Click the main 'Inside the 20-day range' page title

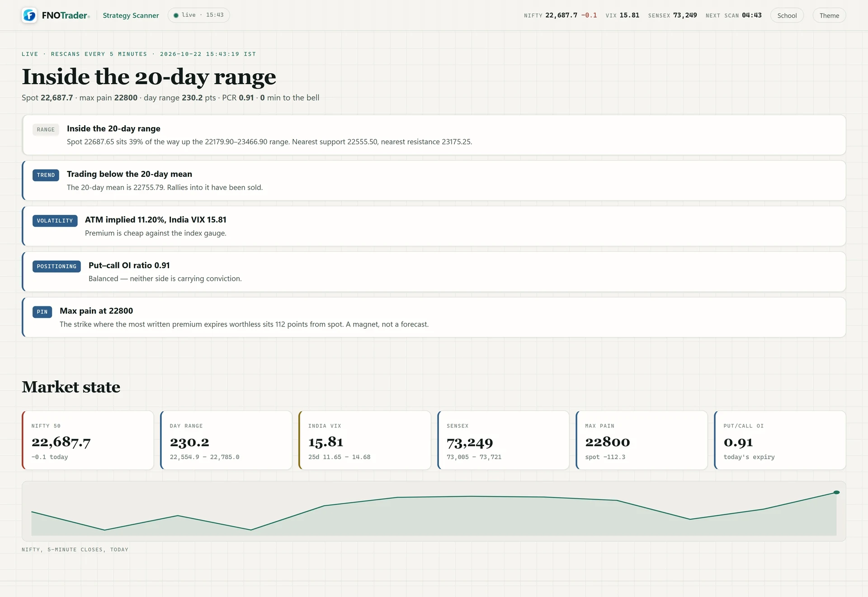(x=149, y=77)
